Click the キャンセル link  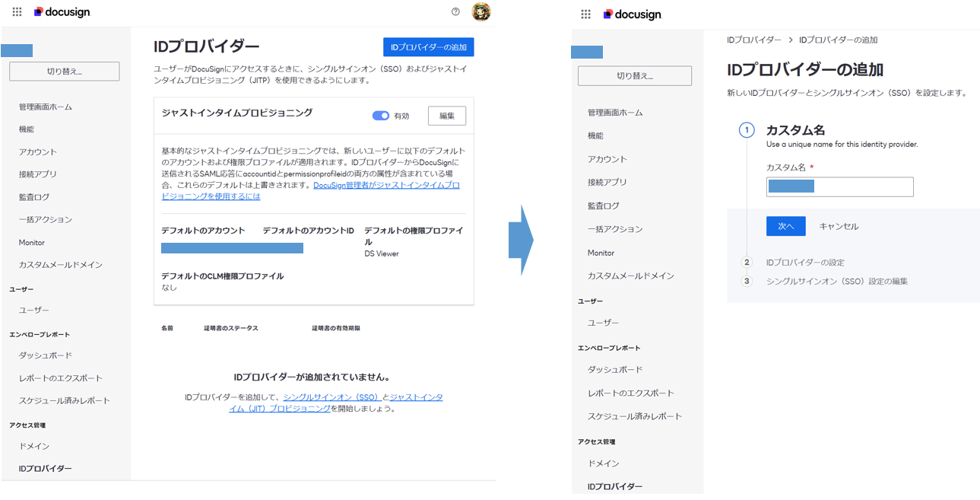coord(839,226)
